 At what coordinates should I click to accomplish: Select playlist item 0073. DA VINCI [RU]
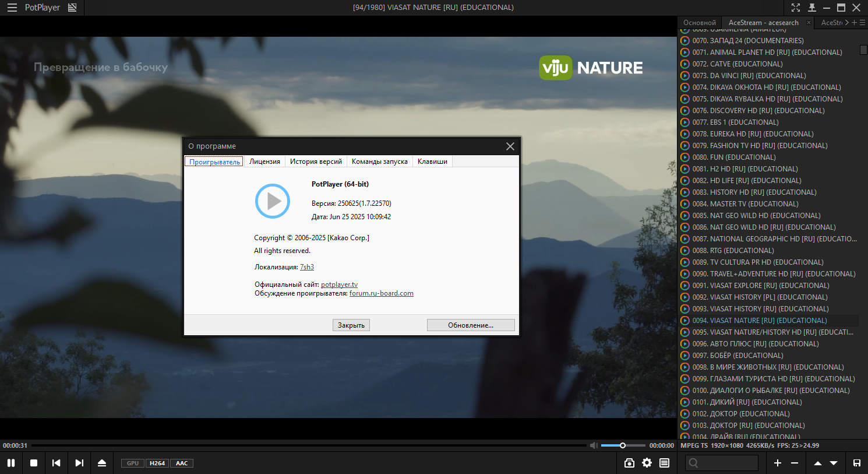pyautogui.click(x=768, y=76)
